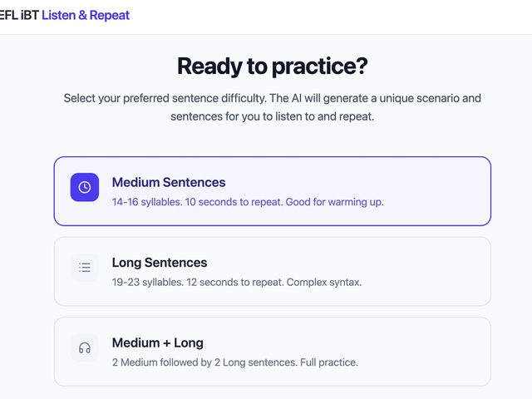
Task: Click the '2 Medium followed by 2 Long' description
Action: [235, 362]
